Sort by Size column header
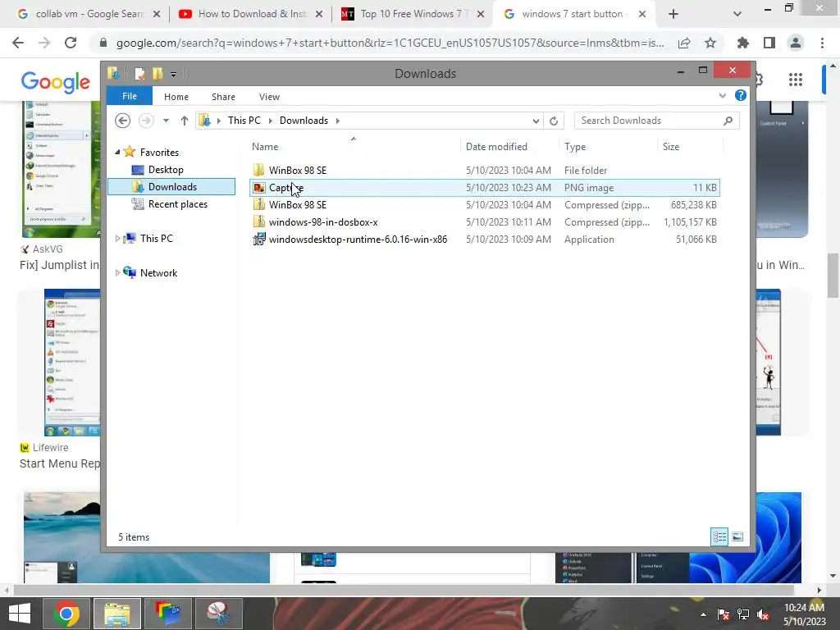Image resolution: width=840 pixels, height=630 pixels. 671,146
